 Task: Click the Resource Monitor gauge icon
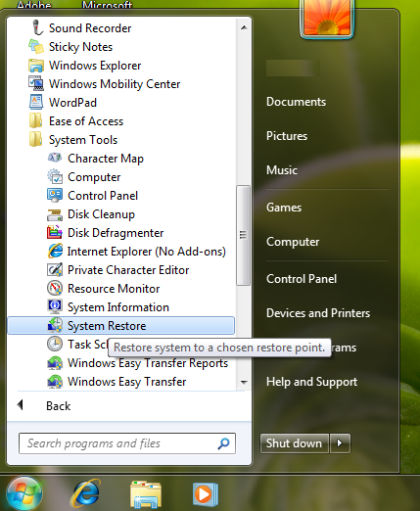55,288
